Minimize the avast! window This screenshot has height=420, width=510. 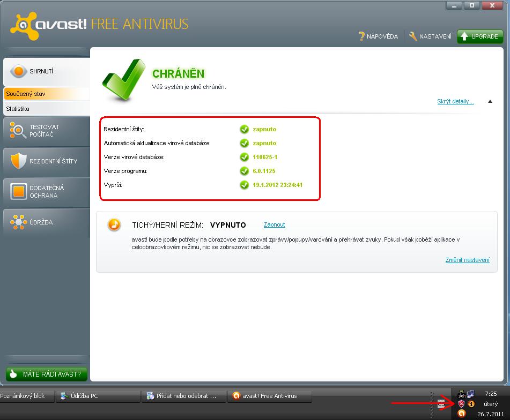[x=454, y=5]
